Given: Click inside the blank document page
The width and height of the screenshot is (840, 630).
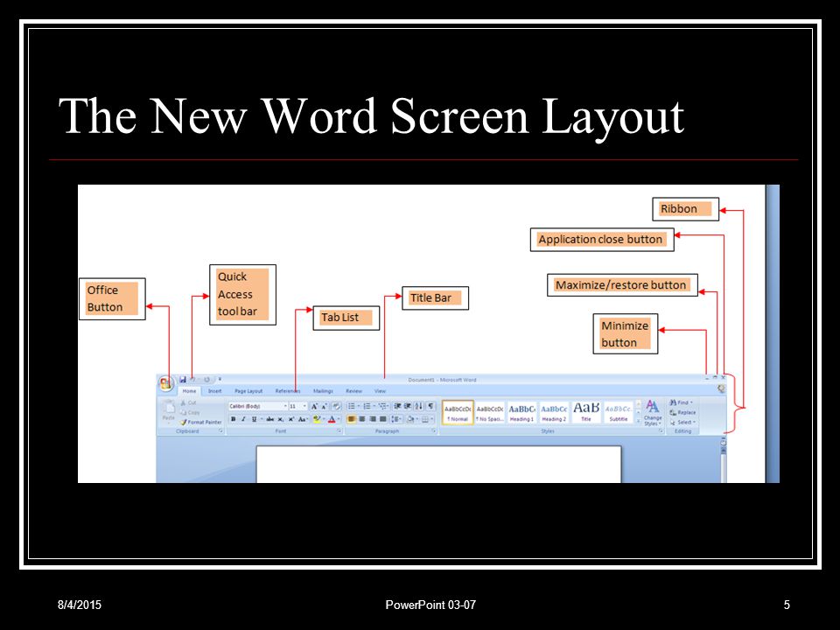Looking at the screenshot, I should 438,464.
